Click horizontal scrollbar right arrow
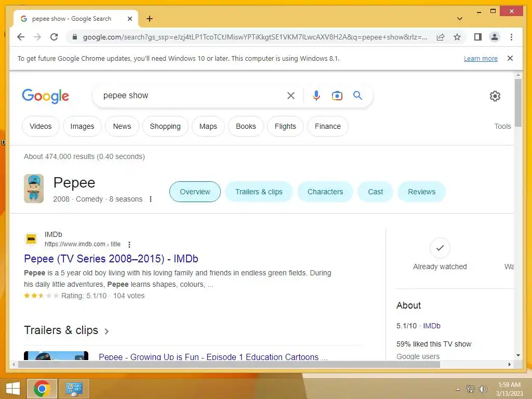Image resolution: width=532 pixels, height=399 pixels. pos(509,364)
